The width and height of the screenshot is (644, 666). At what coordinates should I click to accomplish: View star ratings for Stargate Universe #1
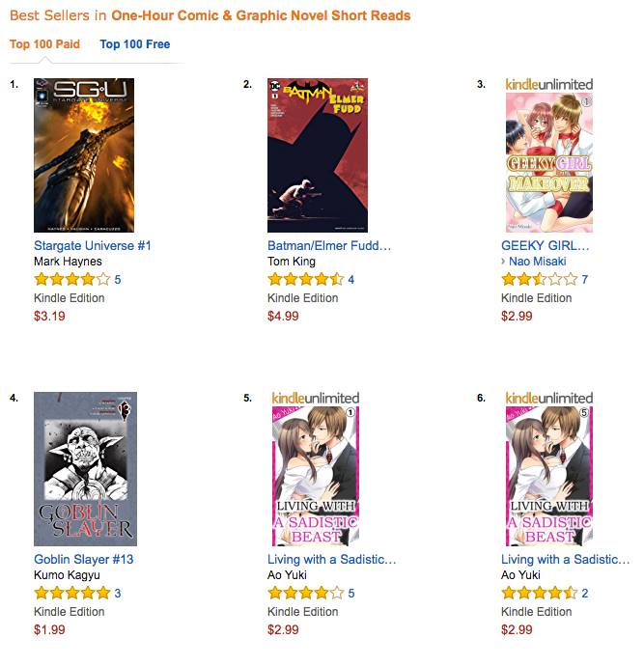tap(71, 280)
